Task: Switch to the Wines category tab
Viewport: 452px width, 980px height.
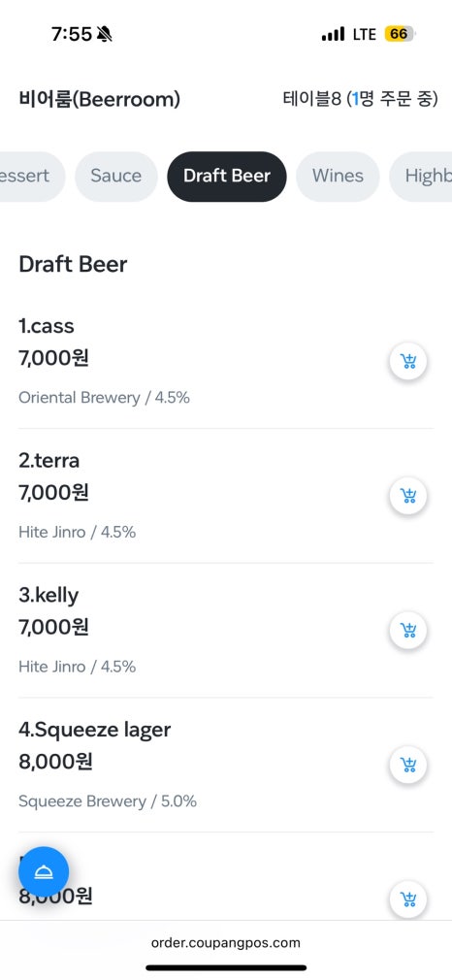Action: 338,177
